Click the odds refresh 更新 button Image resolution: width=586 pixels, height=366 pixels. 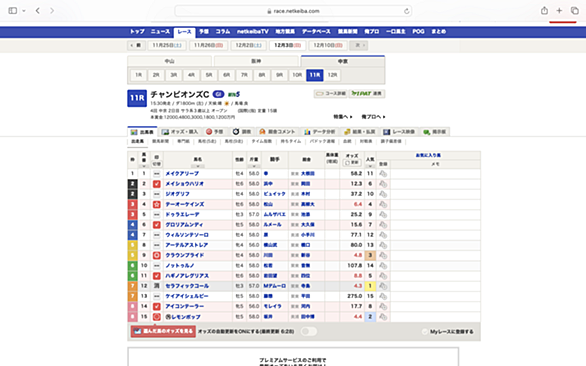click(x=352, y=163)
